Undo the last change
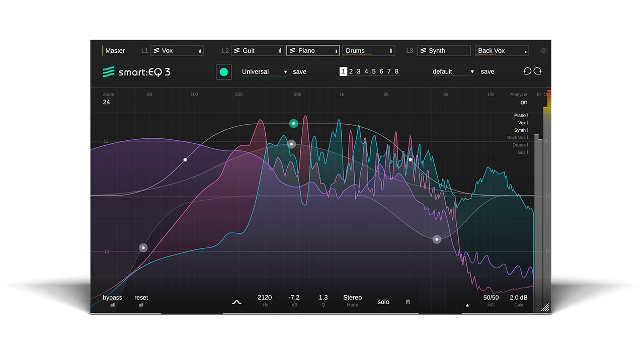 527,71
